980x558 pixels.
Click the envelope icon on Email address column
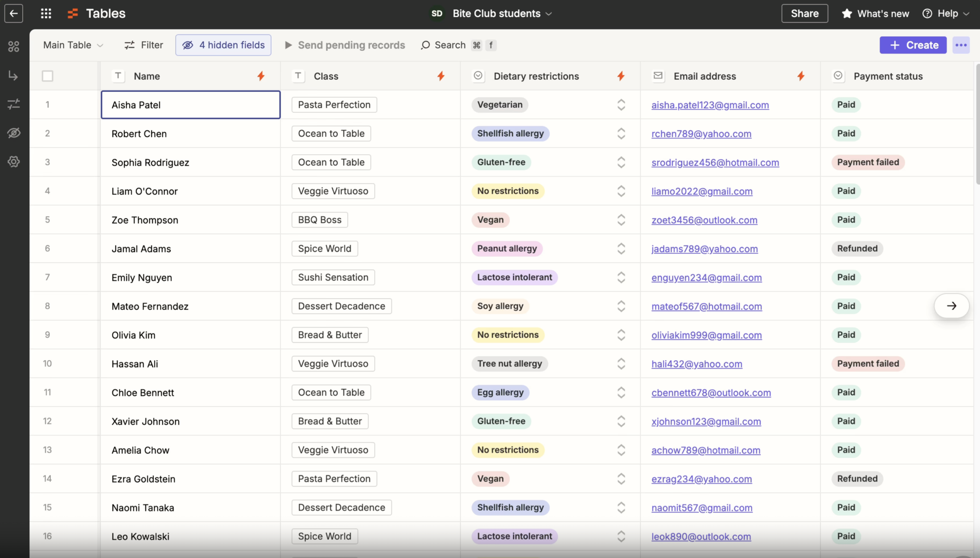coord(658,76)
